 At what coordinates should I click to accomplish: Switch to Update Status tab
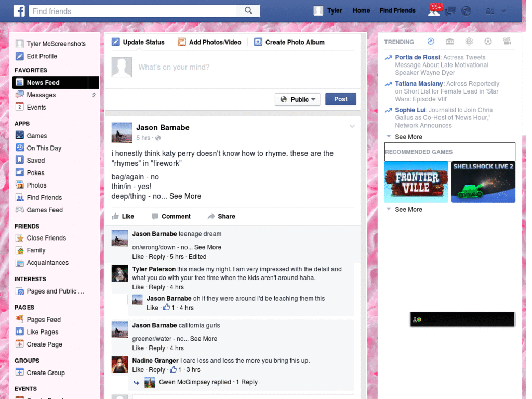tap(138, 42)
